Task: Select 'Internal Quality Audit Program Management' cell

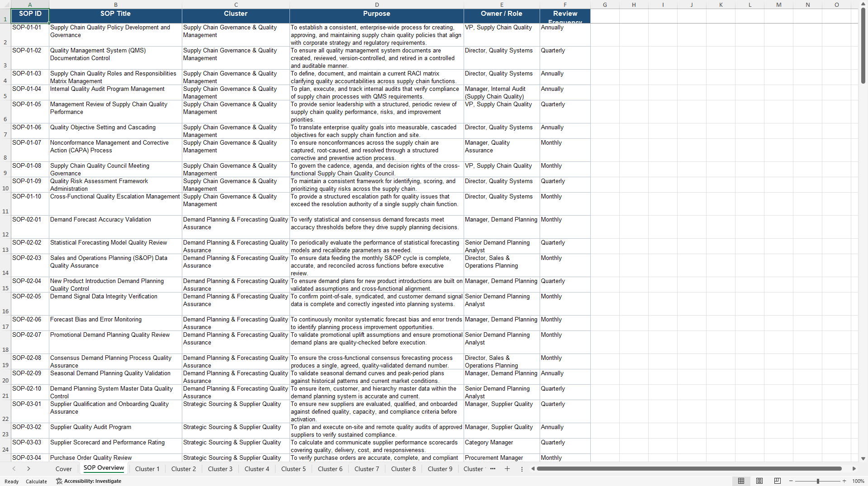Action: tap(115, 93)
